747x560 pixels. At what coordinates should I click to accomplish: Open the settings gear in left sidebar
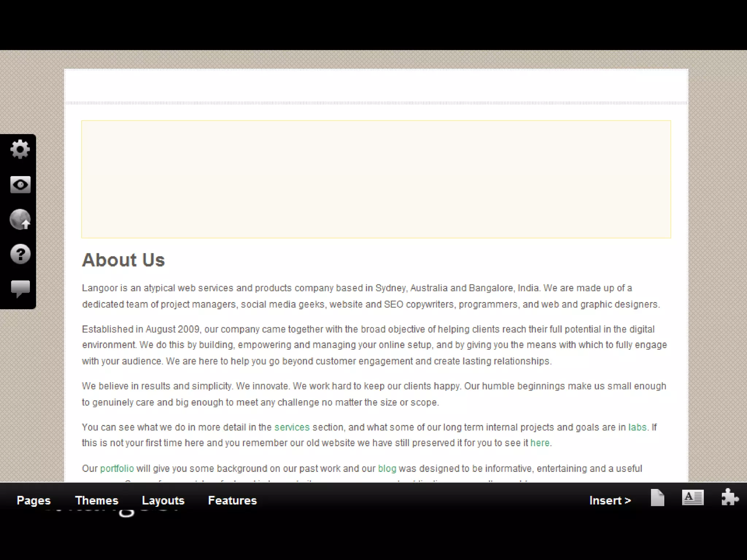point(20,149)
